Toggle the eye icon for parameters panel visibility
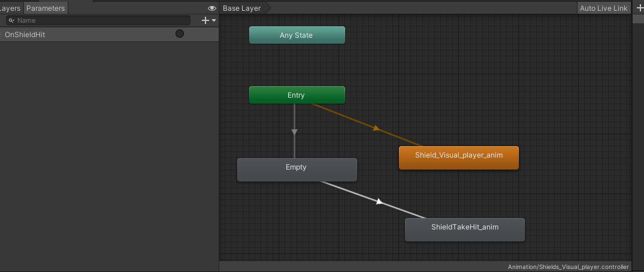Viewport: 644px width, 272px height. point(211,8)
